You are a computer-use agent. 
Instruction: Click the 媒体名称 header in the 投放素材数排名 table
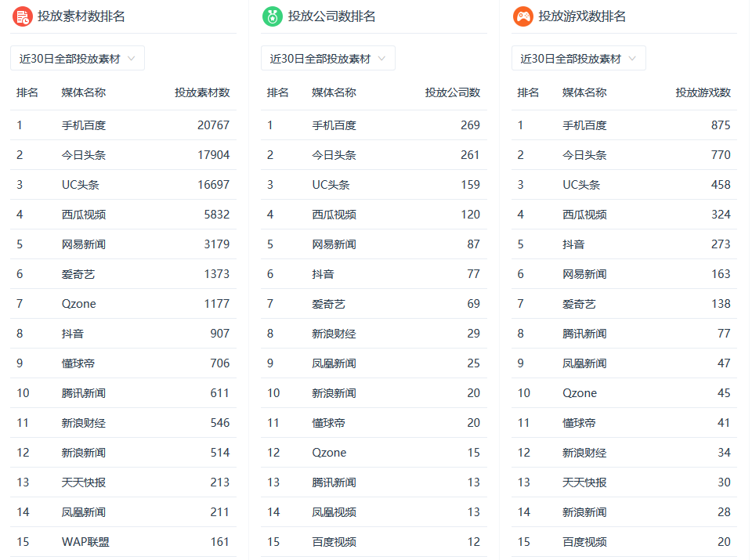click(x=84, y=92)
